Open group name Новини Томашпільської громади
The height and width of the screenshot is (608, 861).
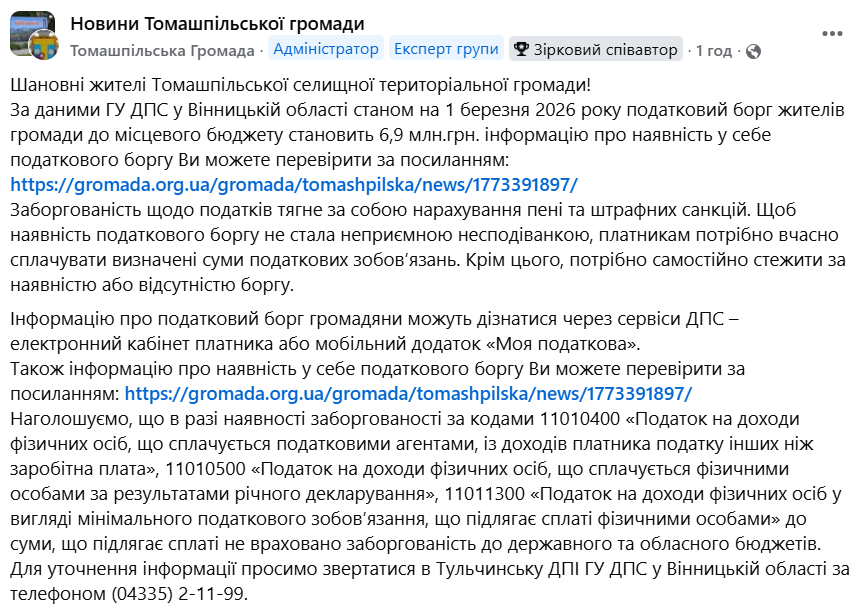(217, 23)
